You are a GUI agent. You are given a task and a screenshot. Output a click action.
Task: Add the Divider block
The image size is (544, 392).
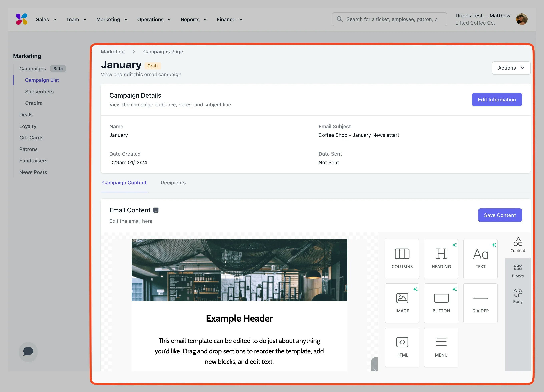(480, 303)
